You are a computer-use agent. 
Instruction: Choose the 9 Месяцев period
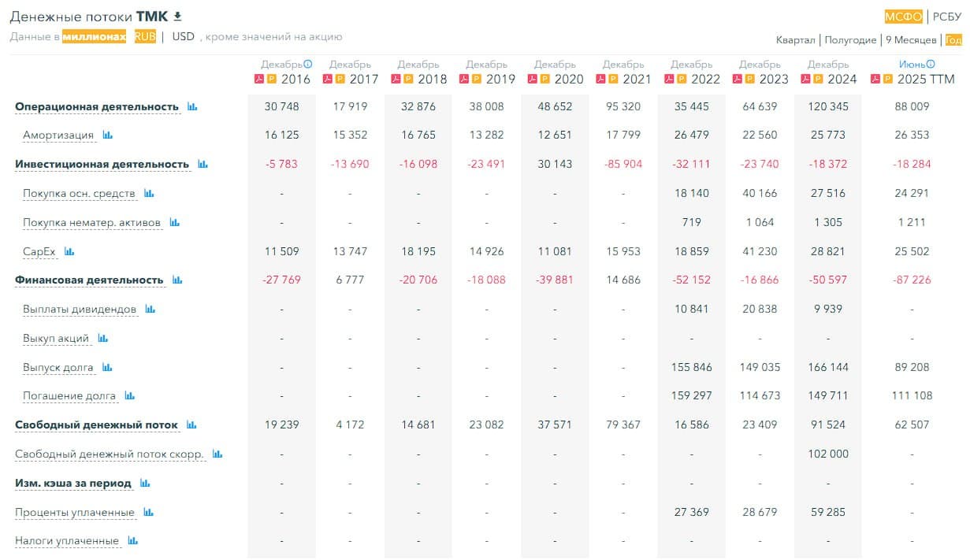pos(911,40)
